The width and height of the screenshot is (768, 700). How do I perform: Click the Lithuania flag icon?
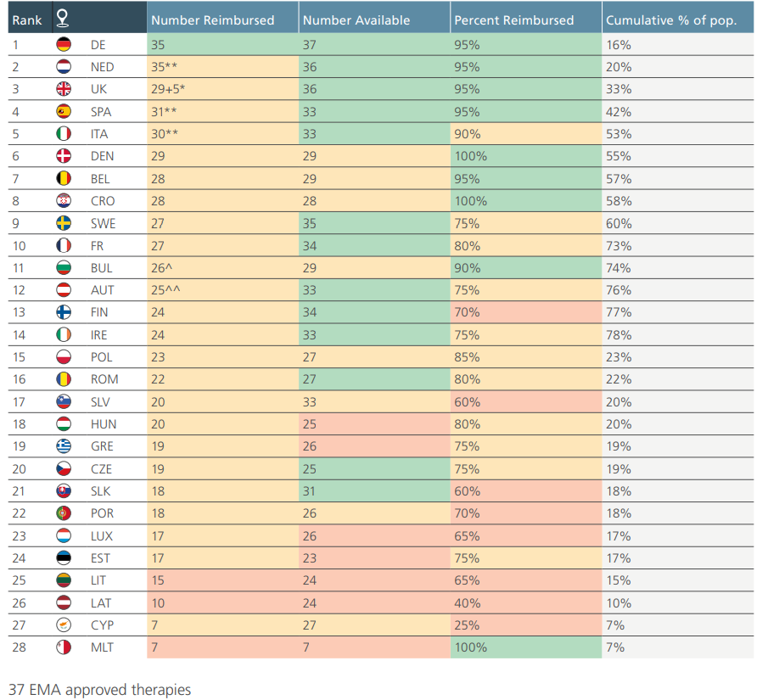click(64, 580)
